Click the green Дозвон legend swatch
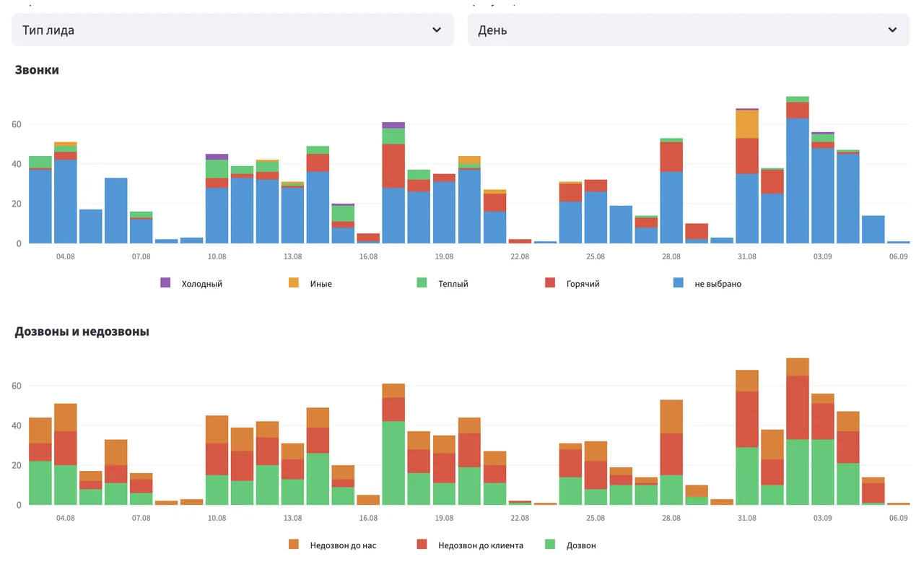Screen dimensions: 924x567 tap(551, 545)
